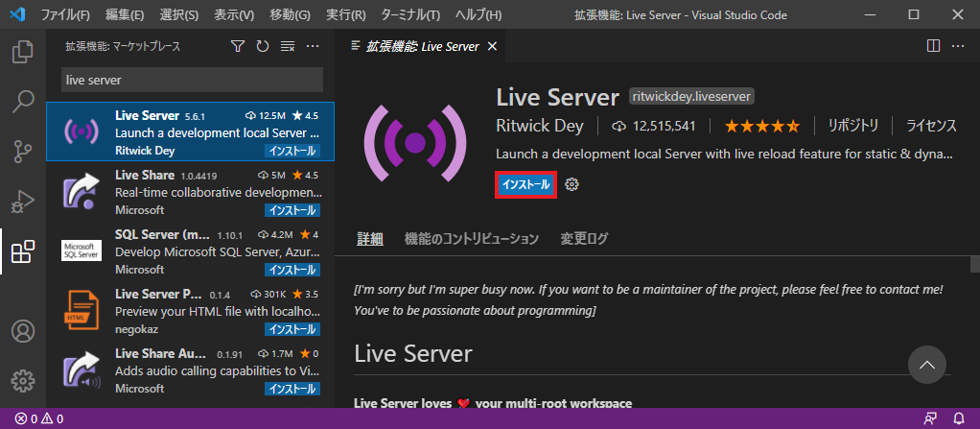Install Live Server Preview by negokaz
The height and width of the screenshot is (429, 980).
[292, 329]
